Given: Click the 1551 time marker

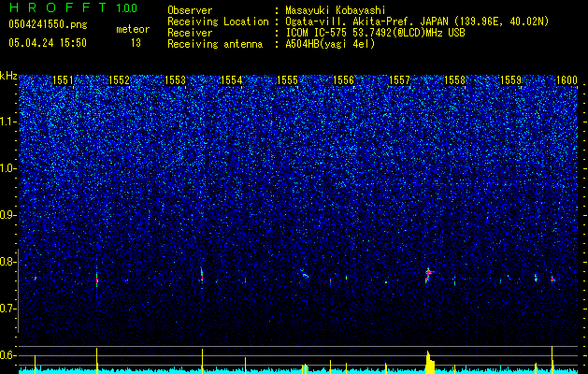Looking at the screenshot, I should [x=63, y=80].
